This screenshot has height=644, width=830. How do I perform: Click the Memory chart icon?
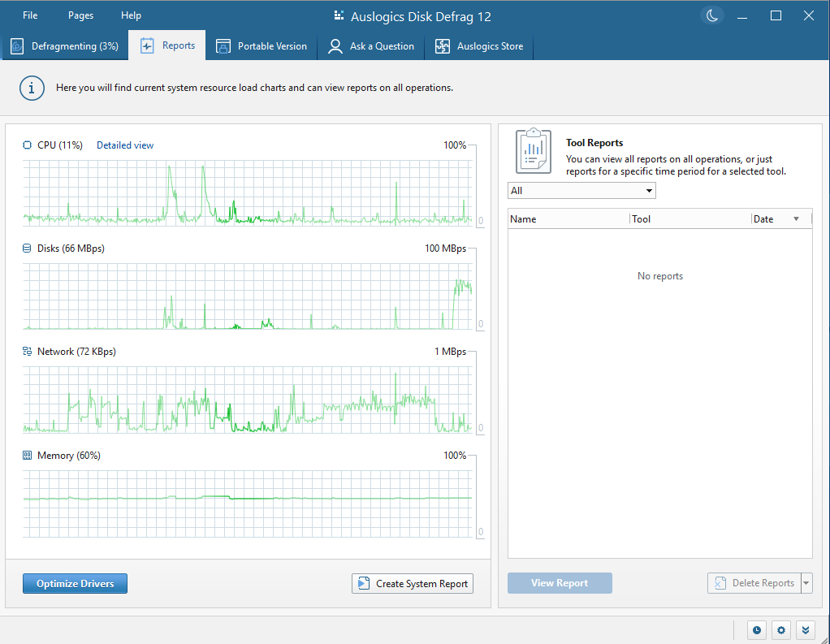point(27,455)
